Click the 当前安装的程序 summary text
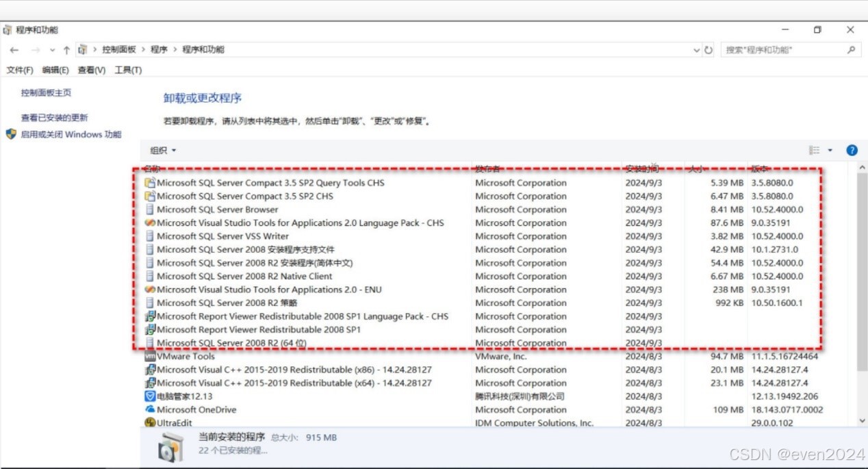This screenshot has height=469, width=868. point(231,437)
